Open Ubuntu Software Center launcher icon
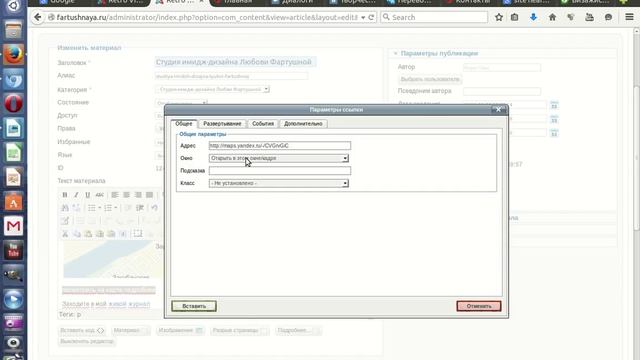This screenshot has height=360, width=640. (x=13, y=201)
